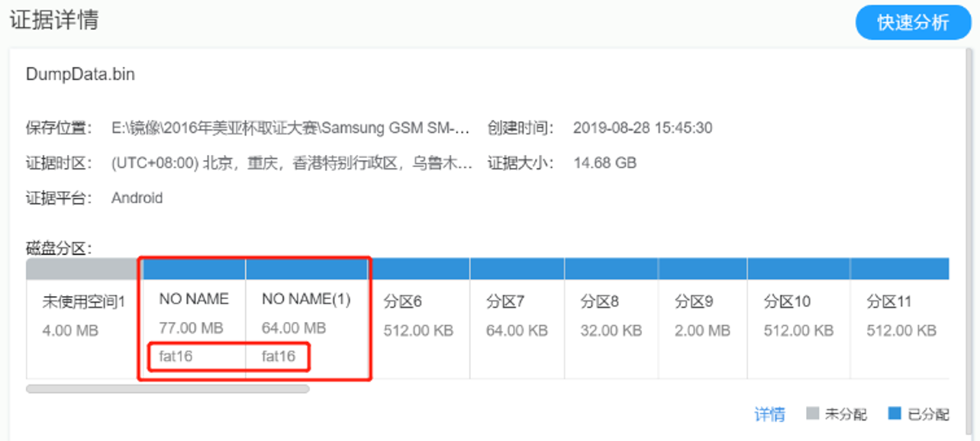Click fat16 label under NO NAME(1)
This screenshot has height=441, width=980.
point(279,356)
